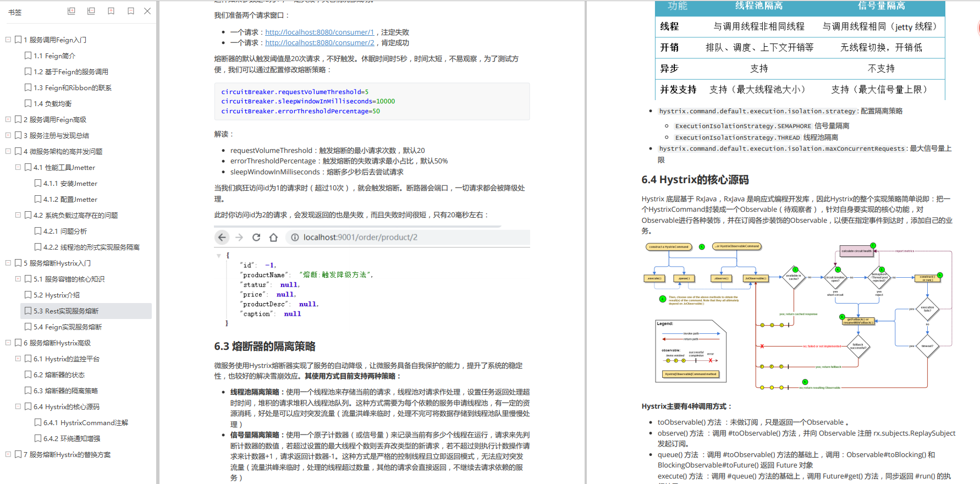Click the add bookmark icon
This screenshot has height=484, width=980.
click(111, 11)
